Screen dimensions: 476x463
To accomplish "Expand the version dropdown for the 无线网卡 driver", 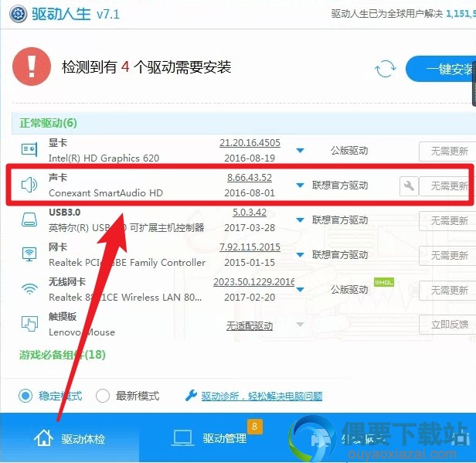I will 300,289.
